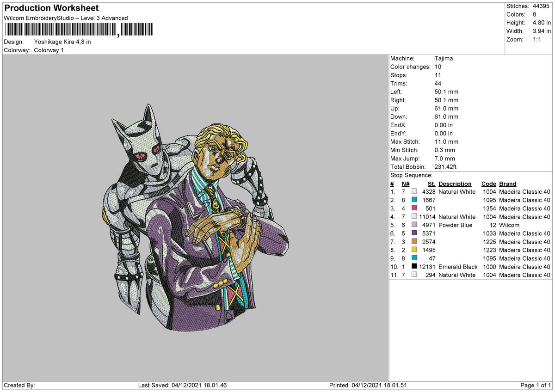
Task: Click the Stop Sequence label
Action: pyautogui.click(x=411, y=175)
